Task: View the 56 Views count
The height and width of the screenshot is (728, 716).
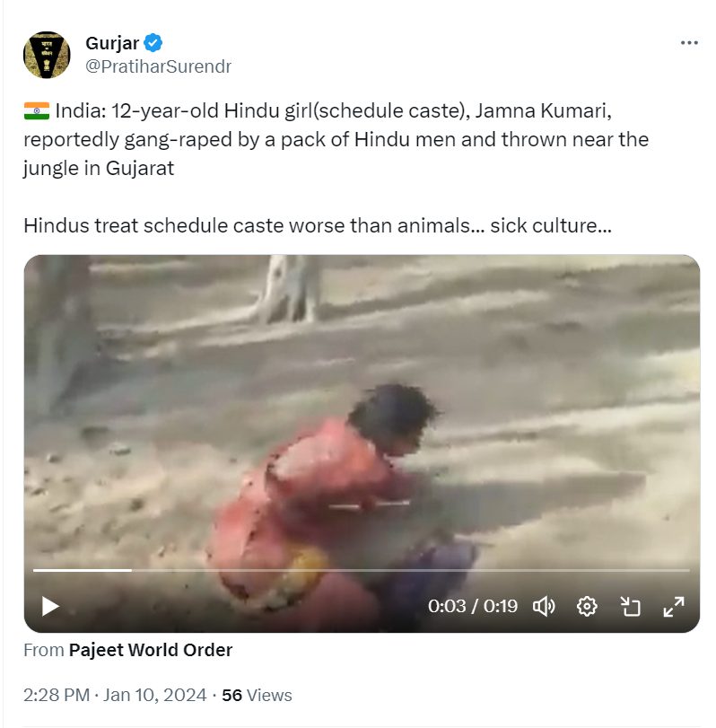Action: (257, 695)
